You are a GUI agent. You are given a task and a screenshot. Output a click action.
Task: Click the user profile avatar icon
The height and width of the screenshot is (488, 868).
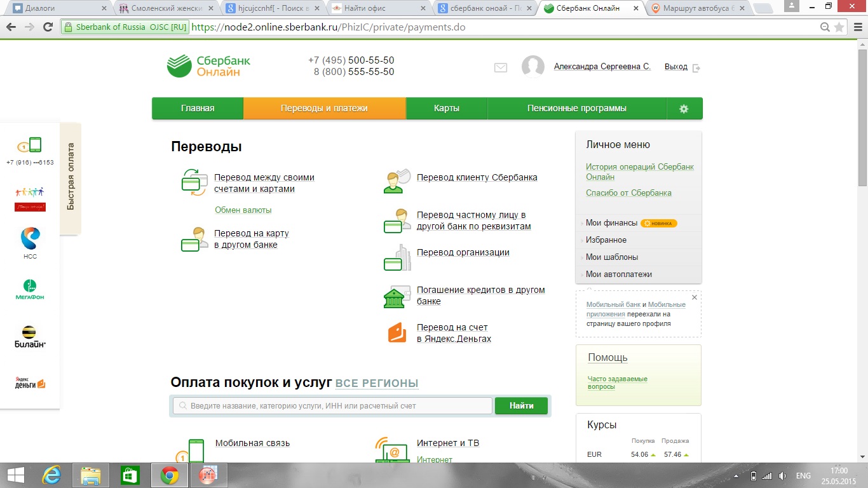533,67
